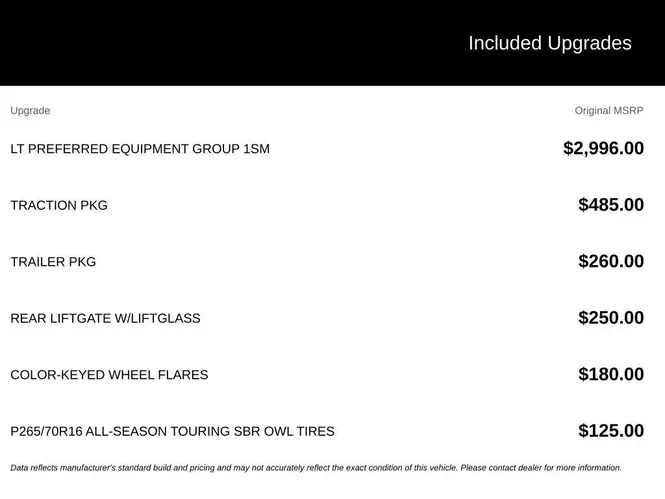Click 'Please contact dealer for more information' text

pos(541,468)
